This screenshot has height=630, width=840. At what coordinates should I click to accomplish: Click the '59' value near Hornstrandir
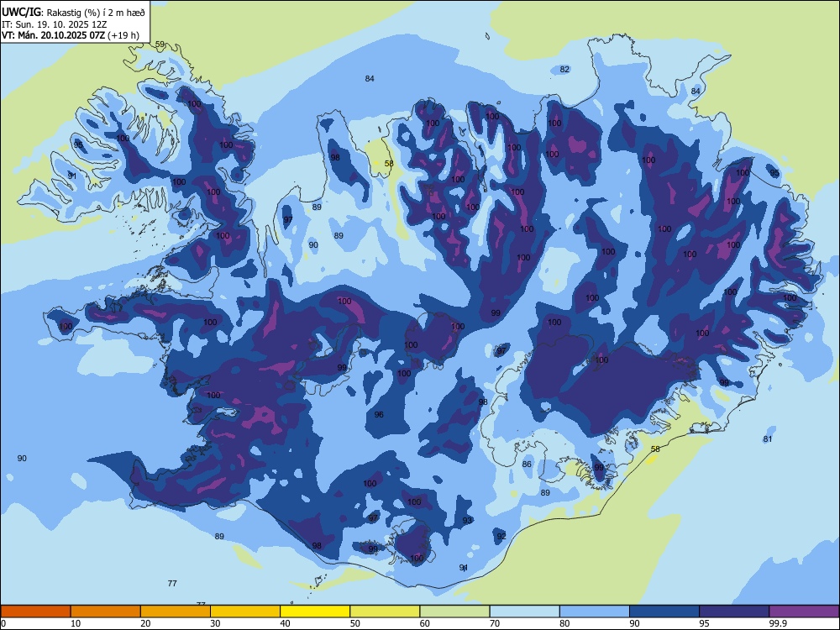[160, 45]
